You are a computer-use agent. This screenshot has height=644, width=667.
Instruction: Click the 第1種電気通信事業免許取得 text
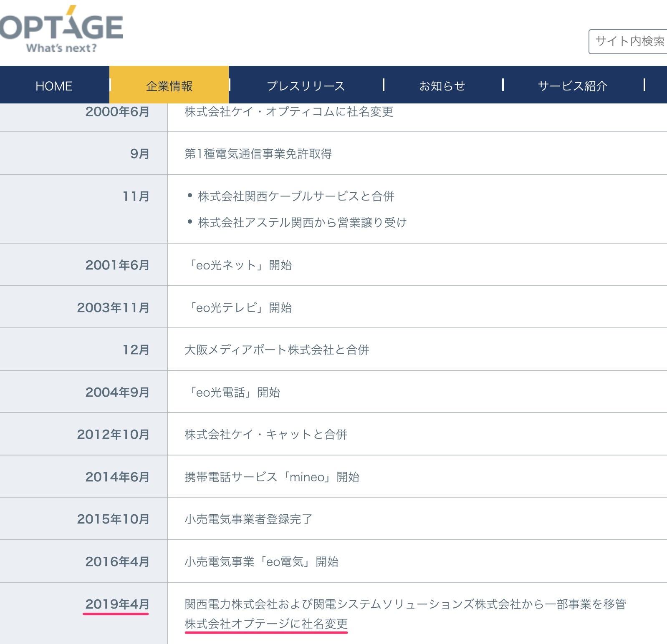click(258, 154)
